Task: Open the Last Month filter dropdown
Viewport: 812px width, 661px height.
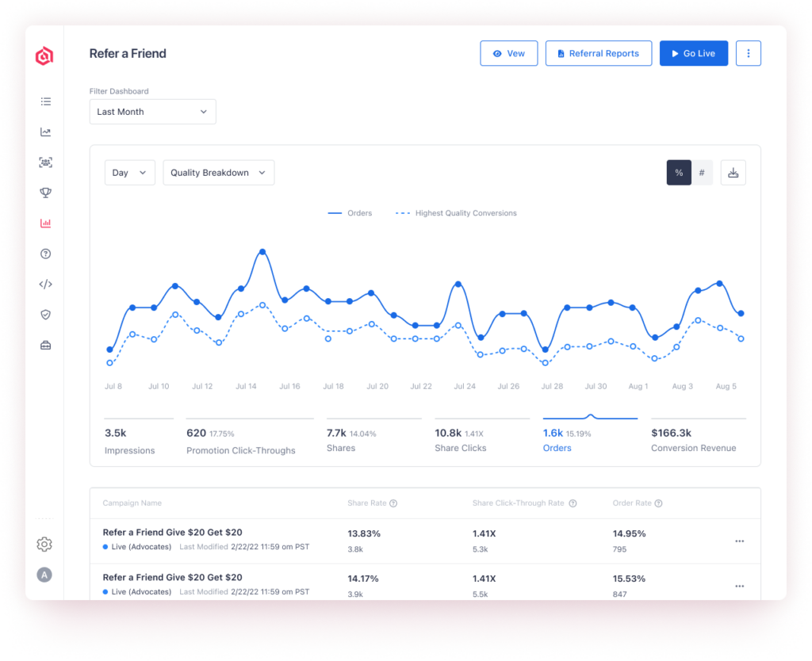Action: tap(152, 112)
